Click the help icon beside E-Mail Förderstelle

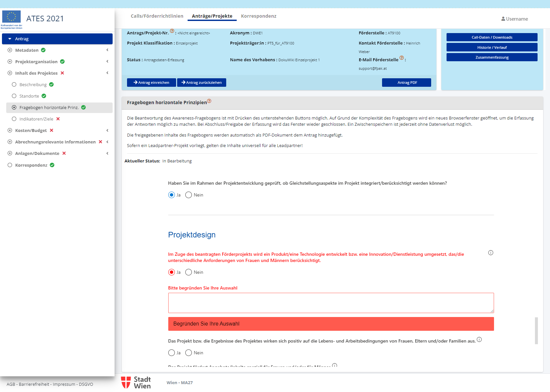click(402, 58)
